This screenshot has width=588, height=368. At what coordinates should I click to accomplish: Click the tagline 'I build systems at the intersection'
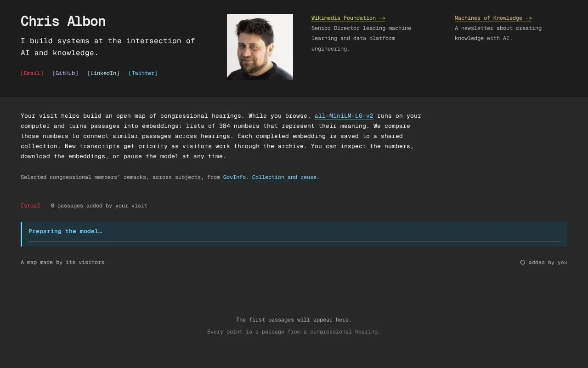coord(108,46)
